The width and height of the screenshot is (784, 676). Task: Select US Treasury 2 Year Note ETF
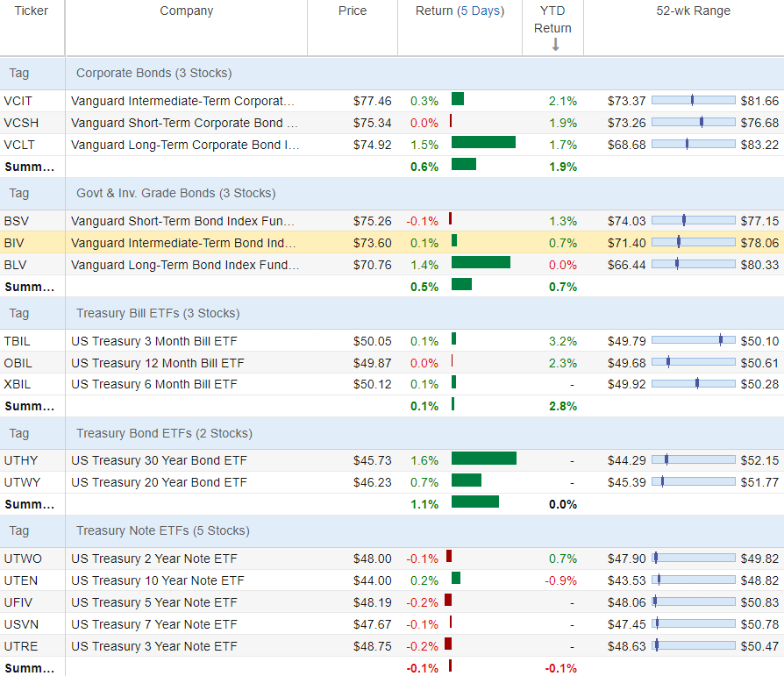pos(154,559)
